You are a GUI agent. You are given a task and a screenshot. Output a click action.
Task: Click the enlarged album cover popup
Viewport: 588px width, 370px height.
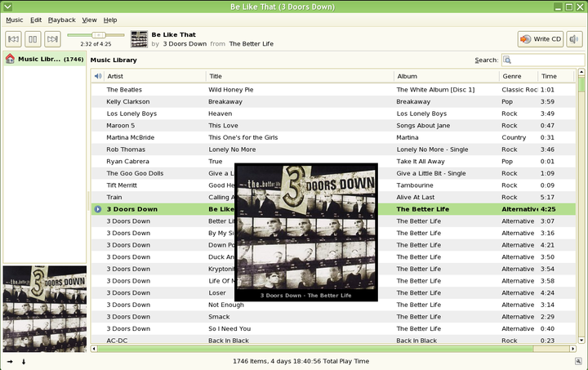point(306,232)
